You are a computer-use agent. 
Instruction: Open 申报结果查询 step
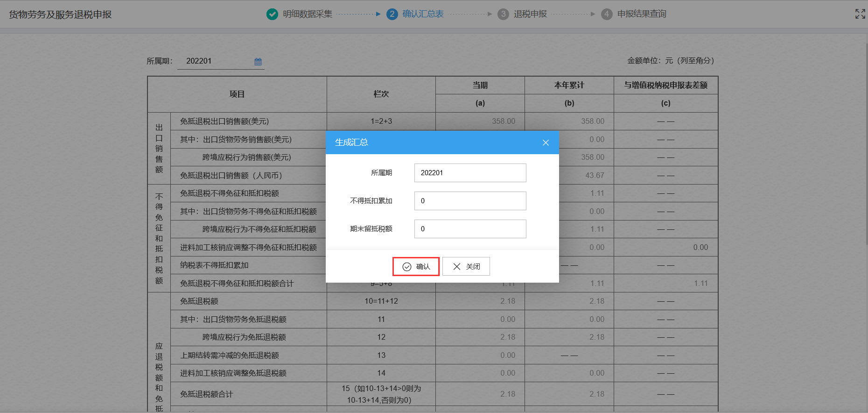click(642, 14)
